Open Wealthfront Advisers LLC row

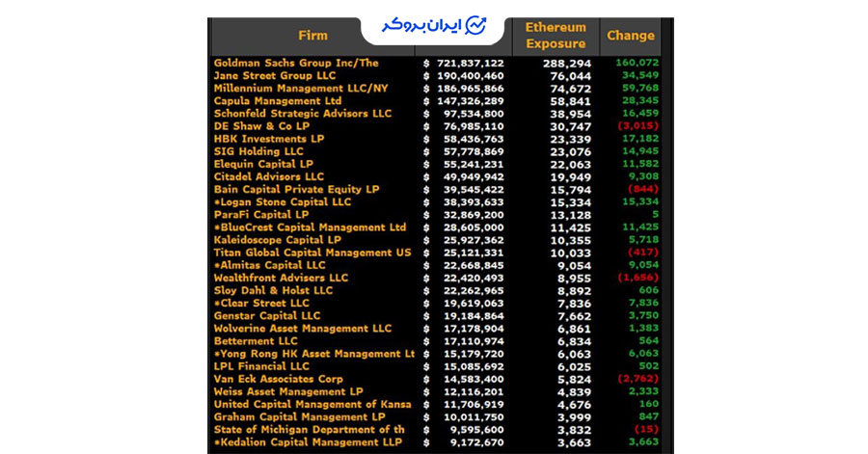281,278
